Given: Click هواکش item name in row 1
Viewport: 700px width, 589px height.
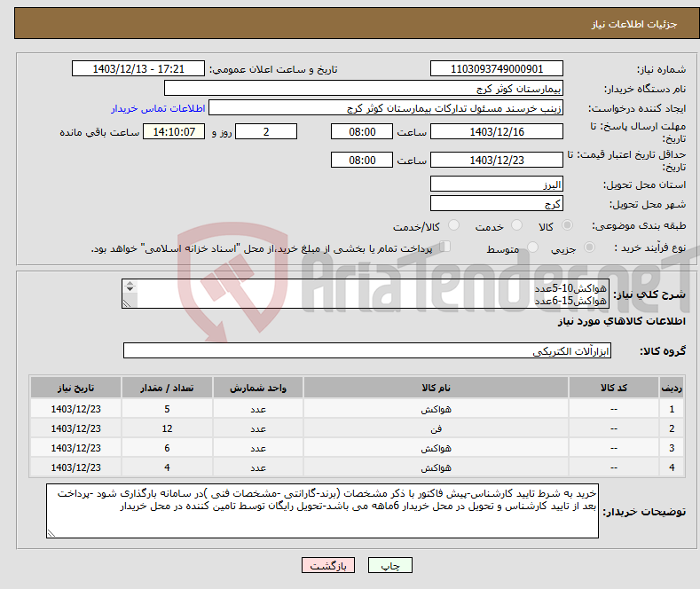Looking at the screenshot, I should click(436, 409).
